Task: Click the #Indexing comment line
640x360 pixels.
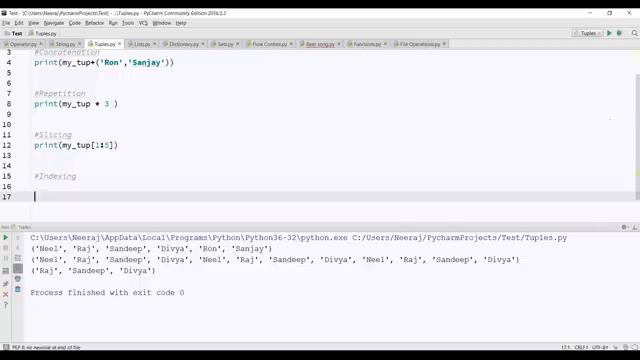Action: (55, 176)
